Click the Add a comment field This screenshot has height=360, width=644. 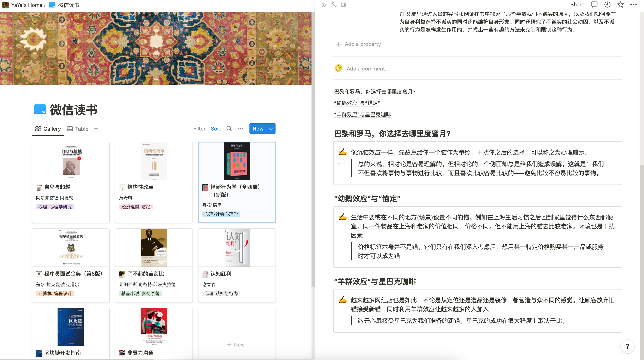368,68
